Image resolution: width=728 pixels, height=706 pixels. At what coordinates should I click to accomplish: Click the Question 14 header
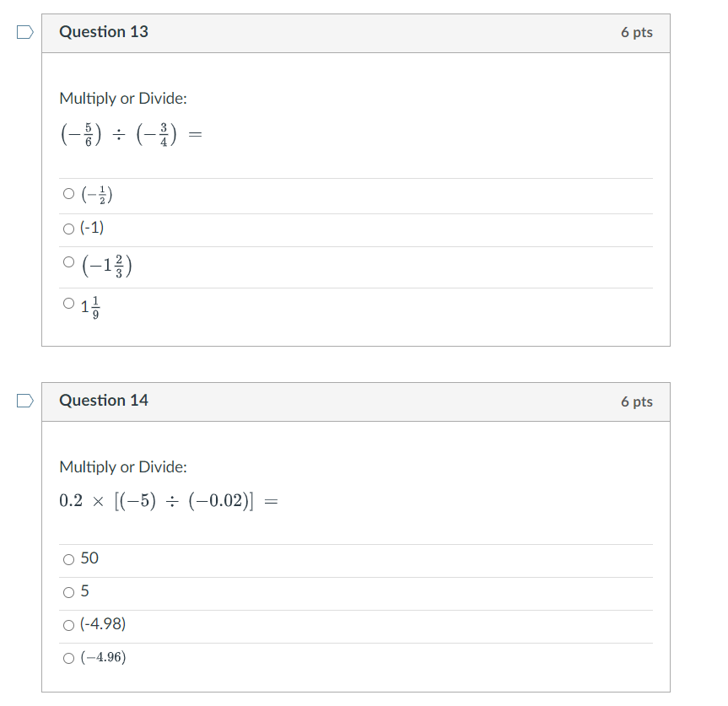click(x=103, y=401)
